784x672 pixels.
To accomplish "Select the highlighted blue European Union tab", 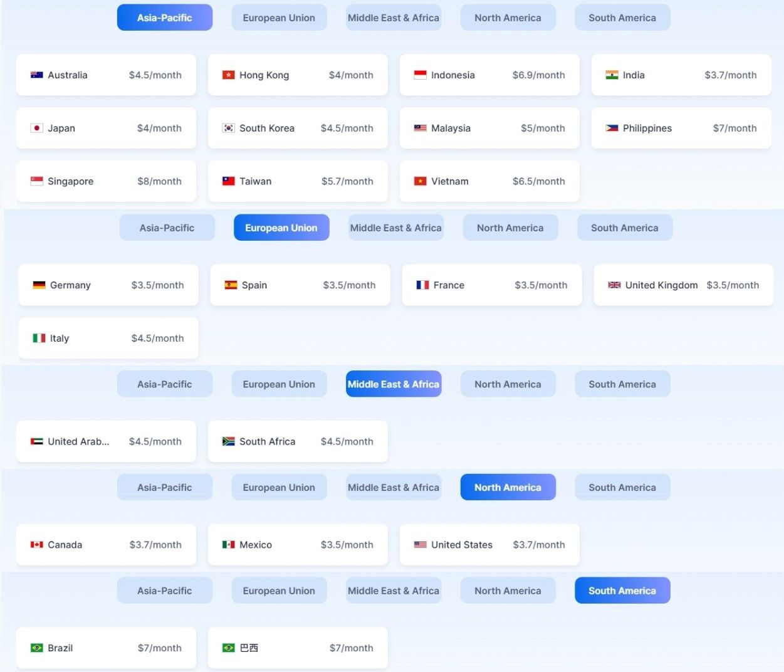I will point(281,228).
